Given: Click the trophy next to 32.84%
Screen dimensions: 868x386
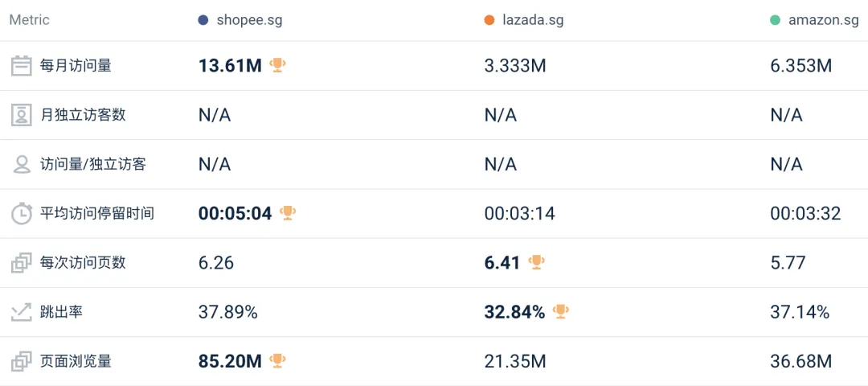Looking at the screenshot, I should [x=561, y=311].
